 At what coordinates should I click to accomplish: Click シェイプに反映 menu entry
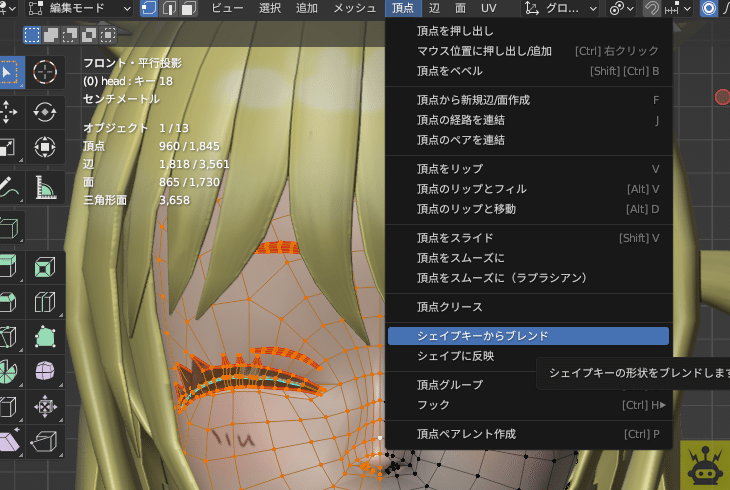pos(528,356)
